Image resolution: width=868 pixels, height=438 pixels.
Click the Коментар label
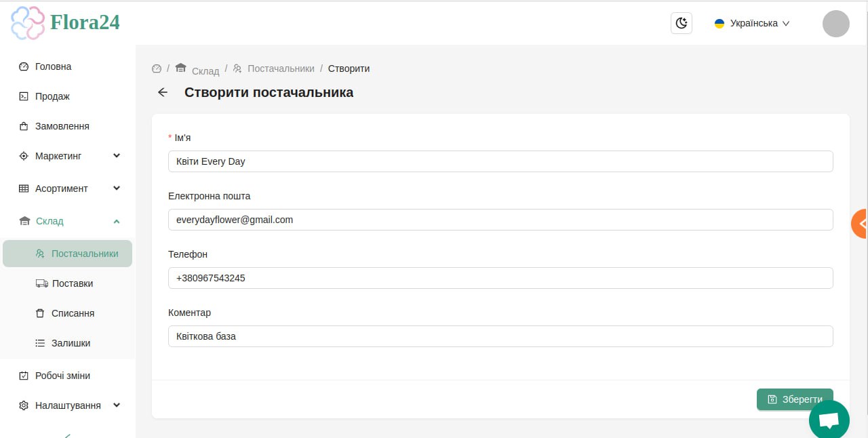click(x=189, y=313)
